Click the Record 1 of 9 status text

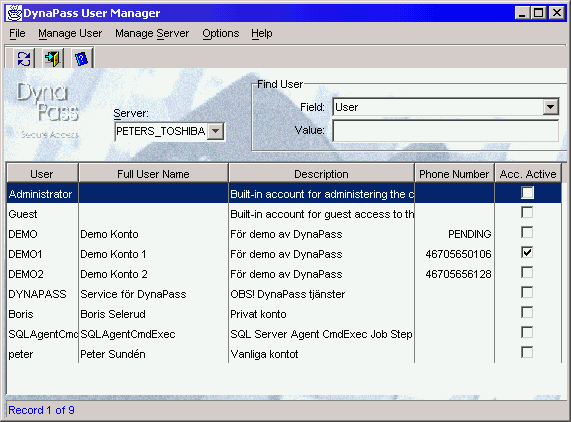[x=42, y=410]
